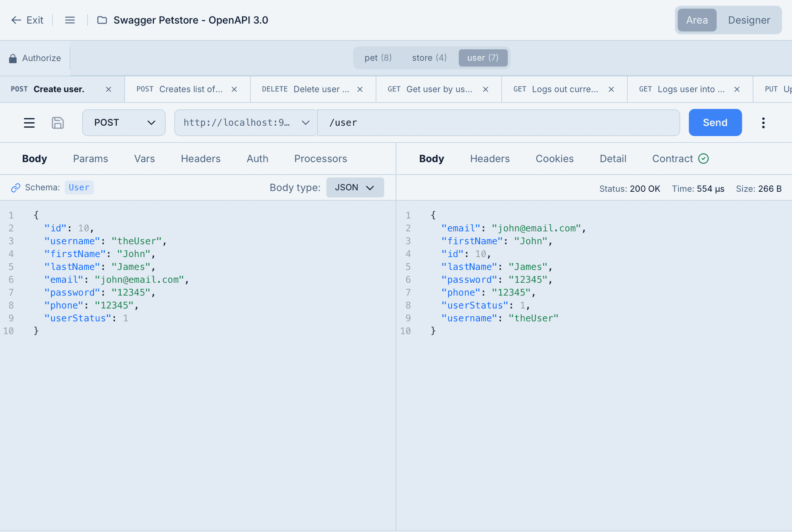The width and height of the screenshot is (792, 532).
Task: Click the Authorize lock icon
Action: click(x=13, y=58)
